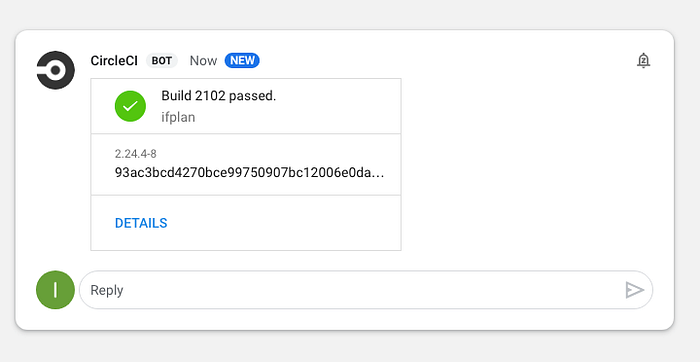Click the CircleCI logo avatar
700x362 pixels.
[55, 70]
